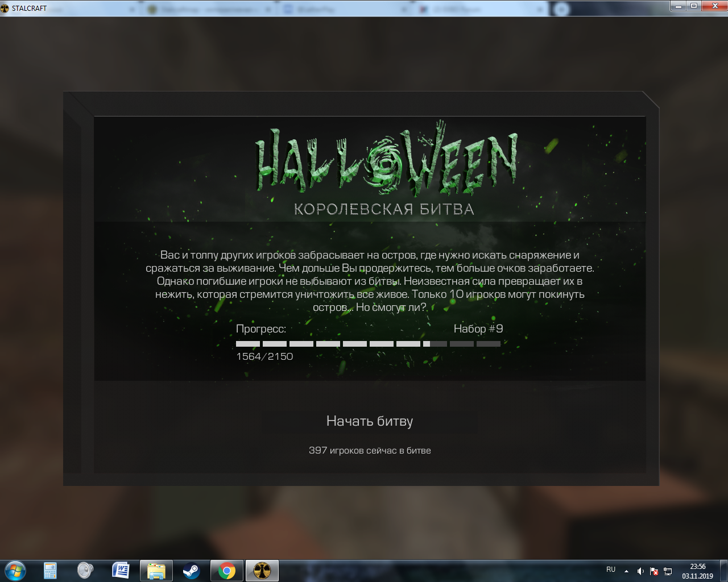The width and height of the screenshot is (728, 582).
Task: Click the STALCRAFT title bar icon
Action: [x=5, y=9]
